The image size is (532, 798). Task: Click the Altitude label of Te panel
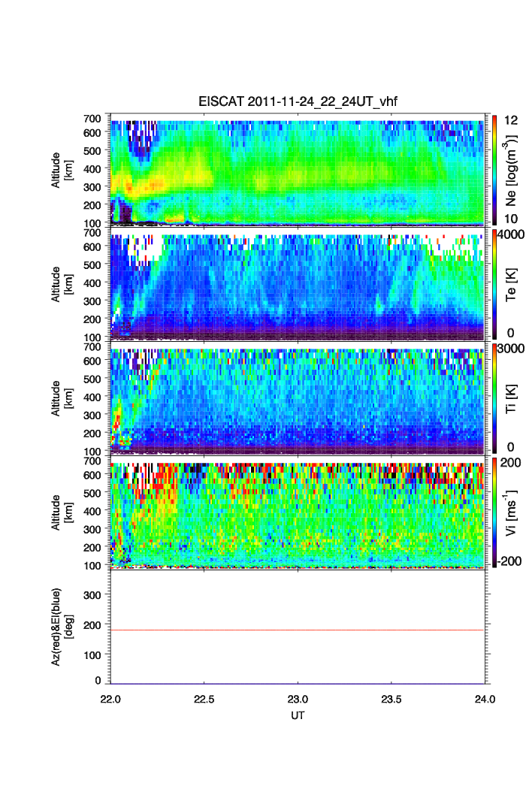pyautogui.click(x=62, y=285)
